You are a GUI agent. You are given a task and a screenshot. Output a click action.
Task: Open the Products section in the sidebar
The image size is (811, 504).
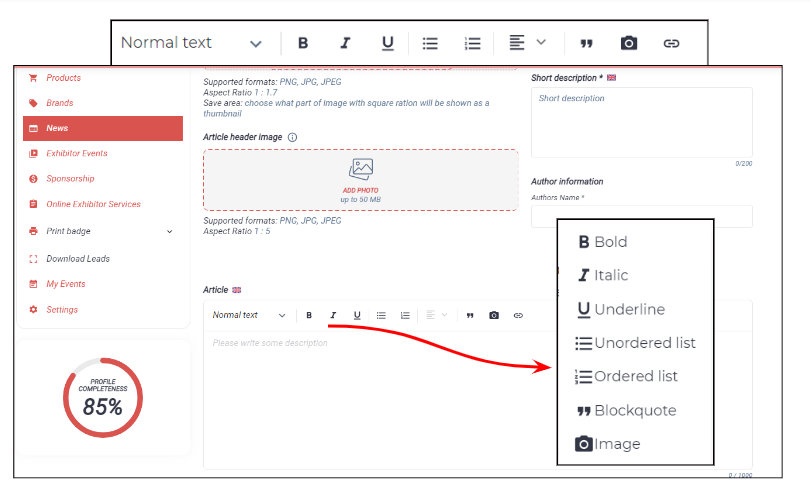tap(63, 78)
